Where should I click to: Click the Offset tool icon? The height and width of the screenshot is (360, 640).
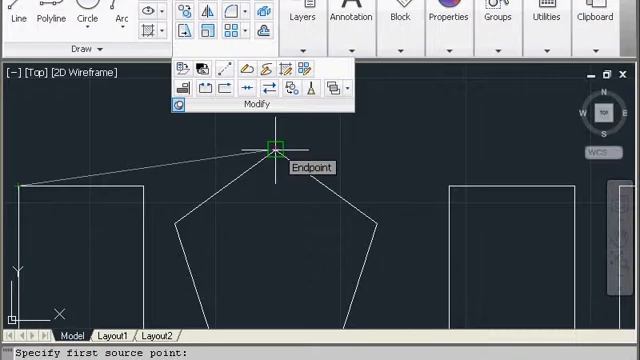click(264, 31)
